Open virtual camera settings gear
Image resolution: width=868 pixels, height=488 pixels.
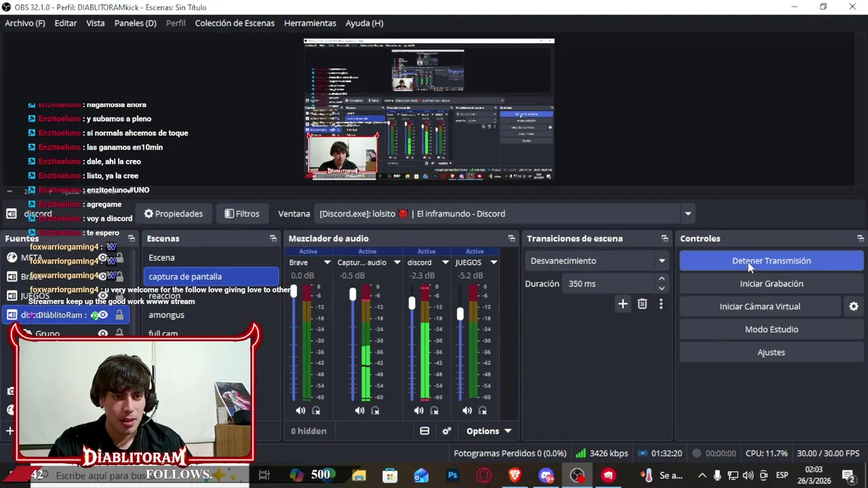point(854,306)
